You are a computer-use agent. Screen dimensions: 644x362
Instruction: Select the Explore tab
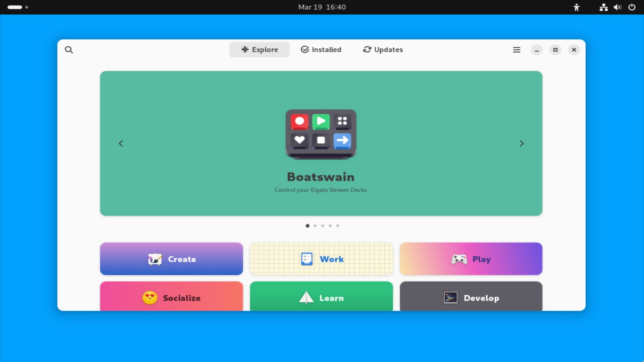pyautogui.click(x=259, y=49)
